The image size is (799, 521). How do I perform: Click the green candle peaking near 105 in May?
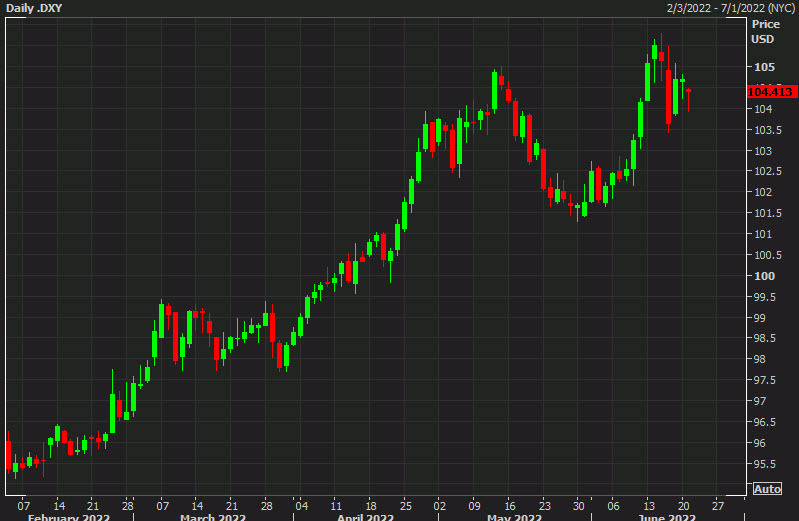pyautogui.click(x=494, y=90)
